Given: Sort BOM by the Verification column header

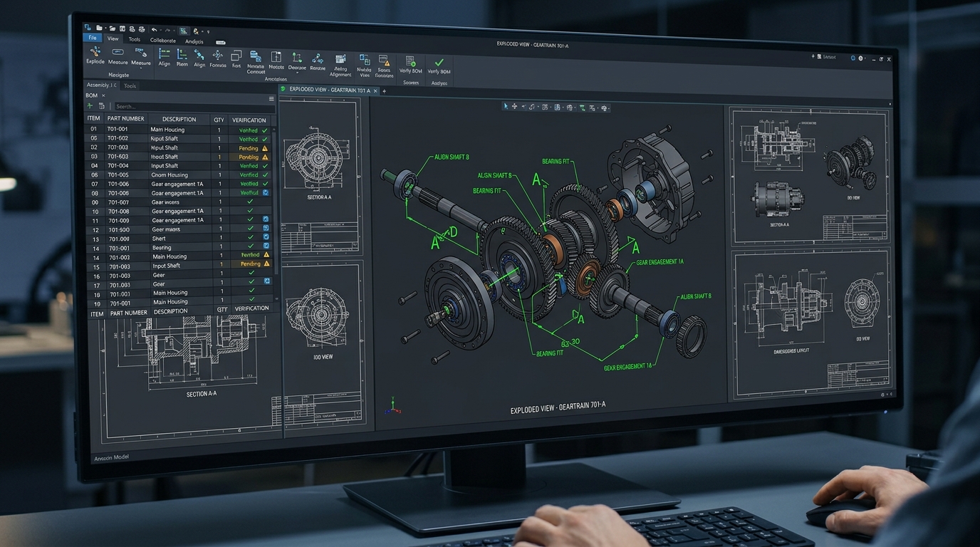Looking at the screenshot, I should click(x=249, y=120).
